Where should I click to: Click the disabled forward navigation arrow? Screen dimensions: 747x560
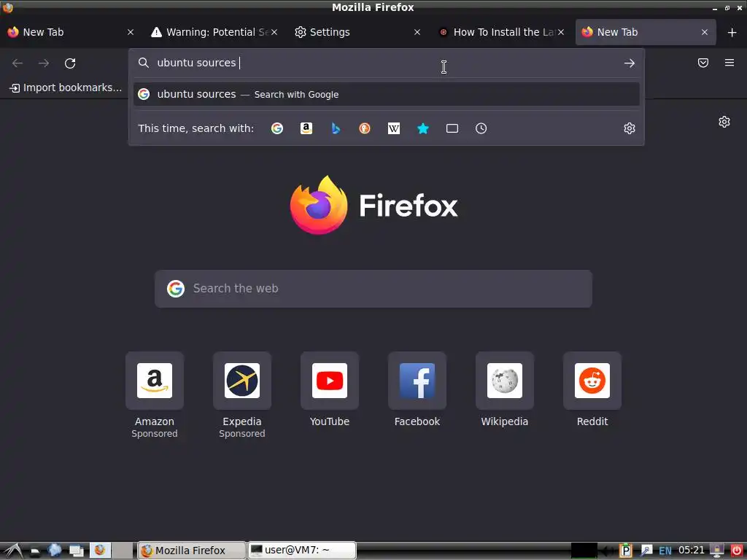(x=44, y=63)
